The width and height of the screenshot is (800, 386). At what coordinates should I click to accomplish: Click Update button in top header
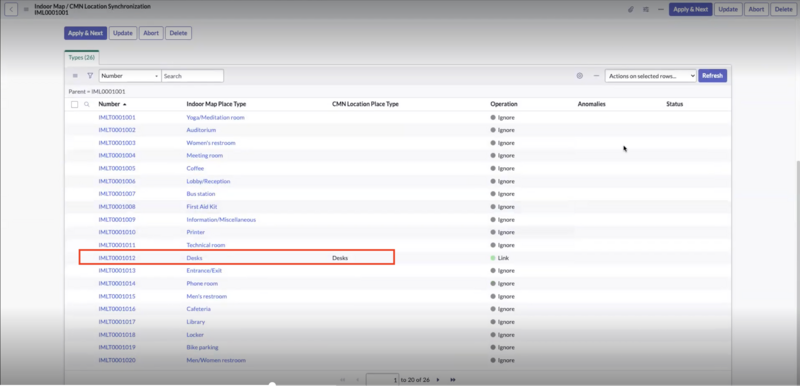728,9
